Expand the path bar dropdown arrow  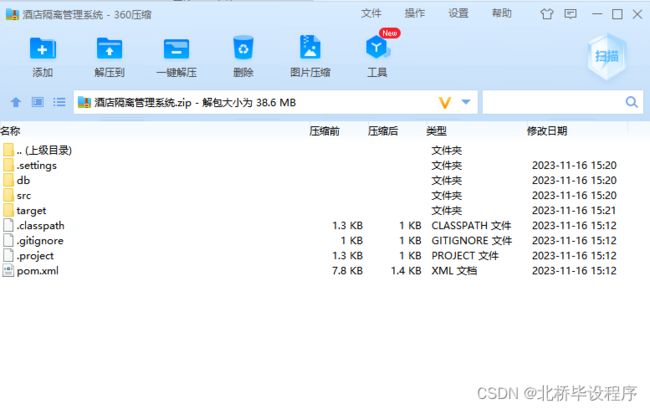pos(466,102)
